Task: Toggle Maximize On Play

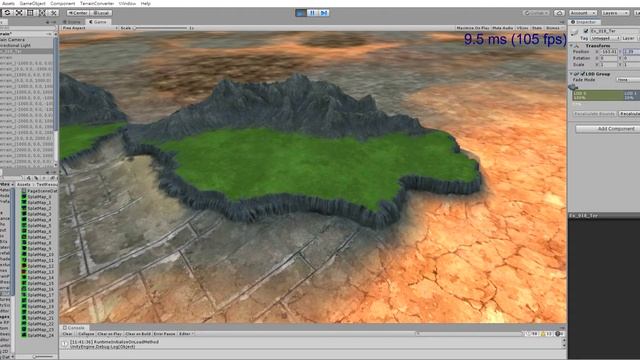Action: [x=473, y=28]
